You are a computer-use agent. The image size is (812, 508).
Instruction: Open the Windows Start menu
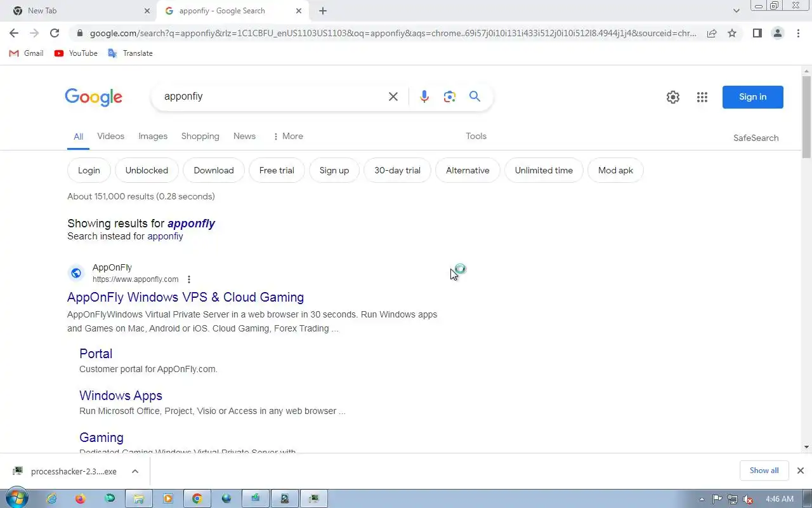click(17, 498)
